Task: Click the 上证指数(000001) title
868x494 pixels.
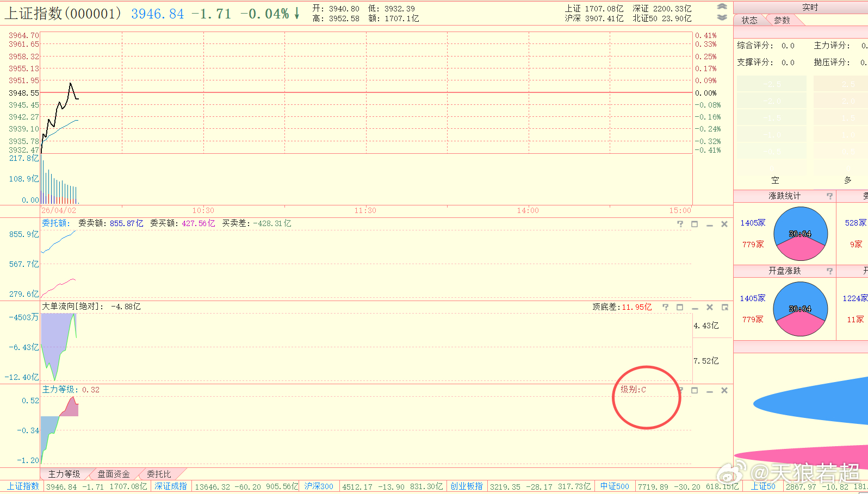Action: pyautogui.click(x=63, y=14)
